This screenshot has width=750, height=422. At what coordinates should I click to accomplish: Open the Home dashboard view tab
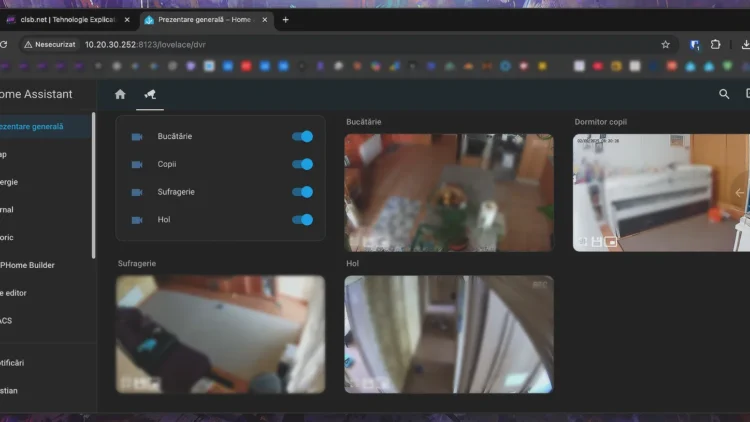(x=120, y=94)
